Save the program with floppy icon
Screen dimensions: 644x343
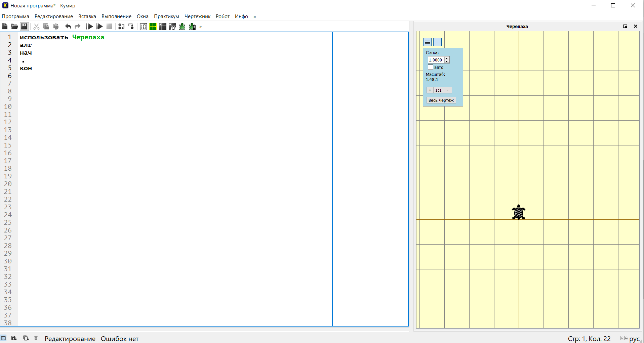(x=24, y=27)
